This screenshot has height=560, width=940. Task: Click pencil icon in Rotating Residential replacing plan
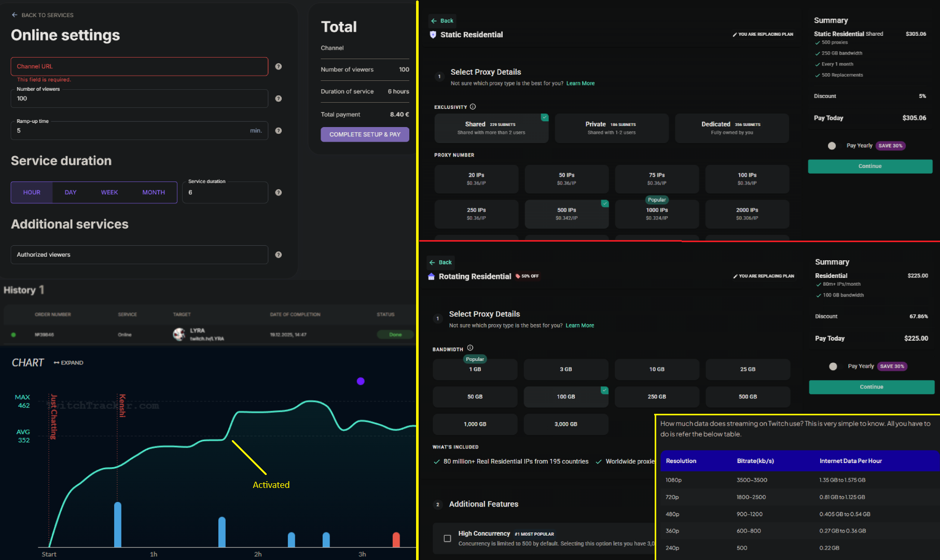(x=735, y=276)
